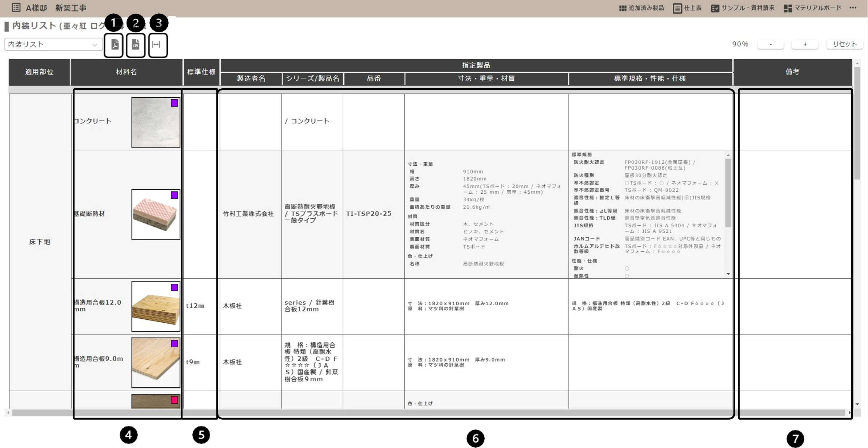Click the table vertical scrollbar down arrow
Viewport: 868px width, 448px height.
coord(857,404)
